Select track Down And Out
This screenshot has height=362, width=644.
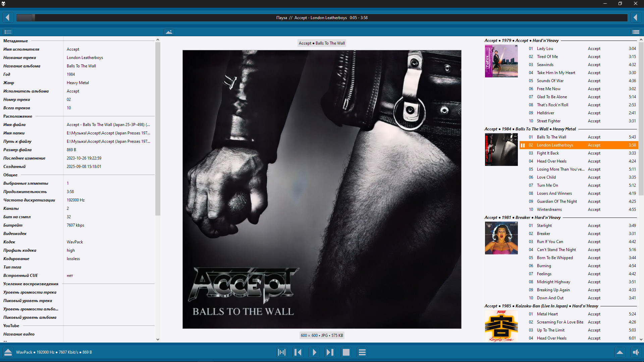coord(579,298)
